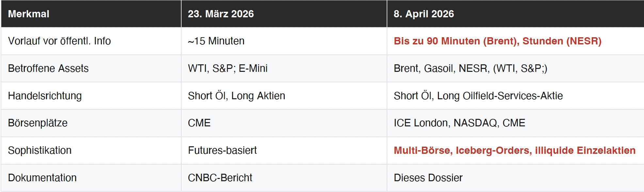Screen dimensions: 644x192
Task: Click the 'CNBC-Bericht' cell
Action: pyautogui.click(x=220, y=178)
